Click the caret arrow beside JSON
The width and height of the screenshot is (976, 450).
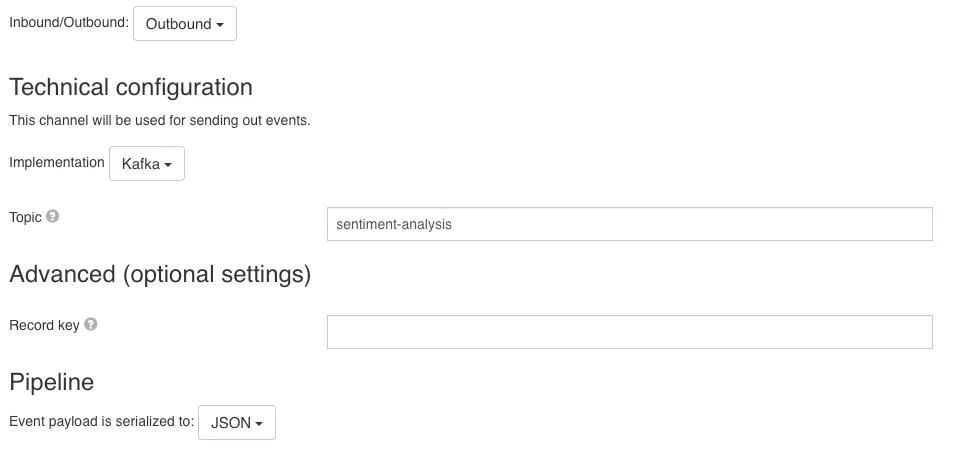pos(259,424)
